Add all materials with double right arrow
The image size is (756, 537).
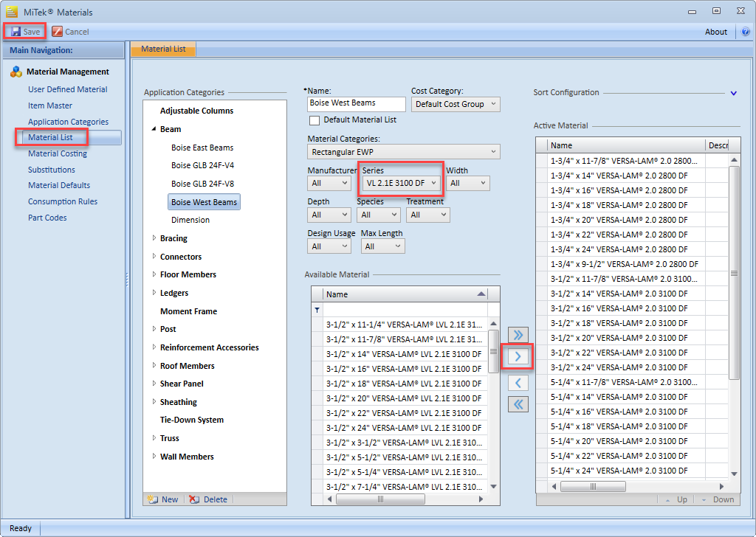click(518, 335)
